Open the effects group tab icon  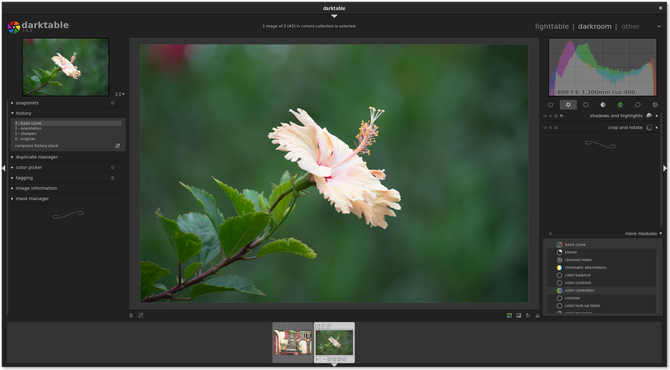(655, 105)
